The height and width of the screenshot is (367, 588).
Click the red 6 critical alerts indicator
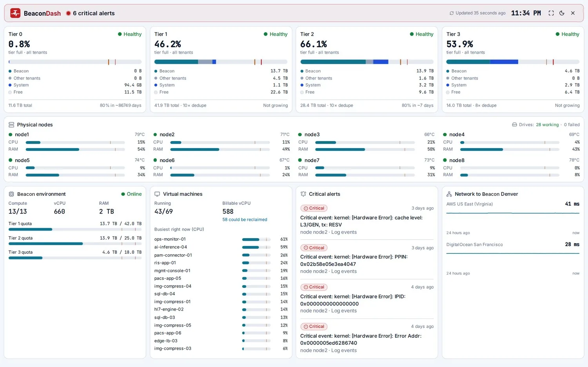(x=90, y=13)
